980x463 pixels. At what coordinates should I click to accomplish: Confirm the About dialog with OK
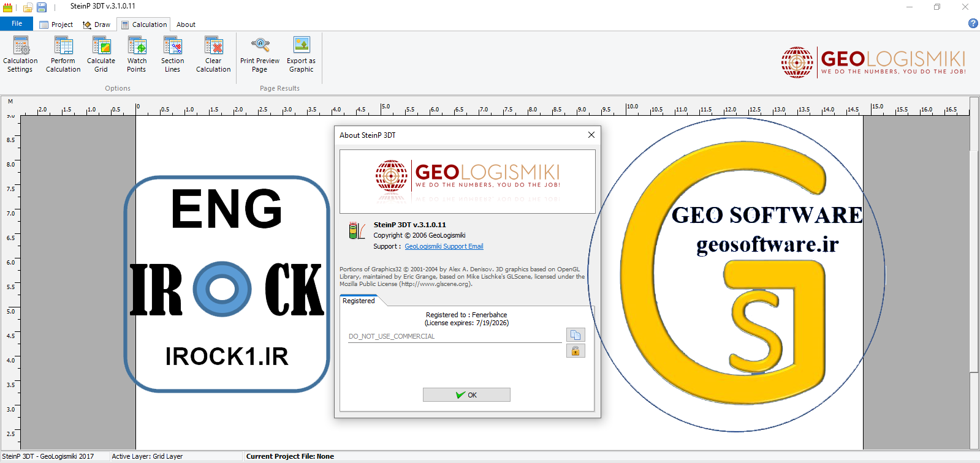pos(466,395)
